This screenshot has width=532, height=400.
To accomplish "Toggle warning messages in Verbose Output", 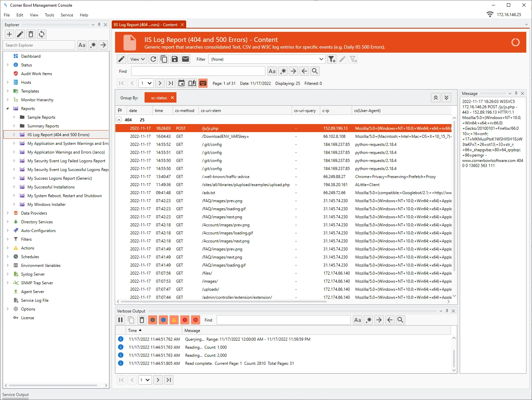I will point(174,320).
